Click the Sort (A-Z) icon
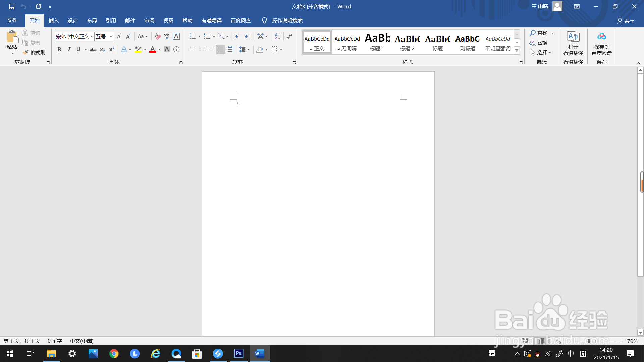Screen dimensions: 644x362 [x=277, y=36]
